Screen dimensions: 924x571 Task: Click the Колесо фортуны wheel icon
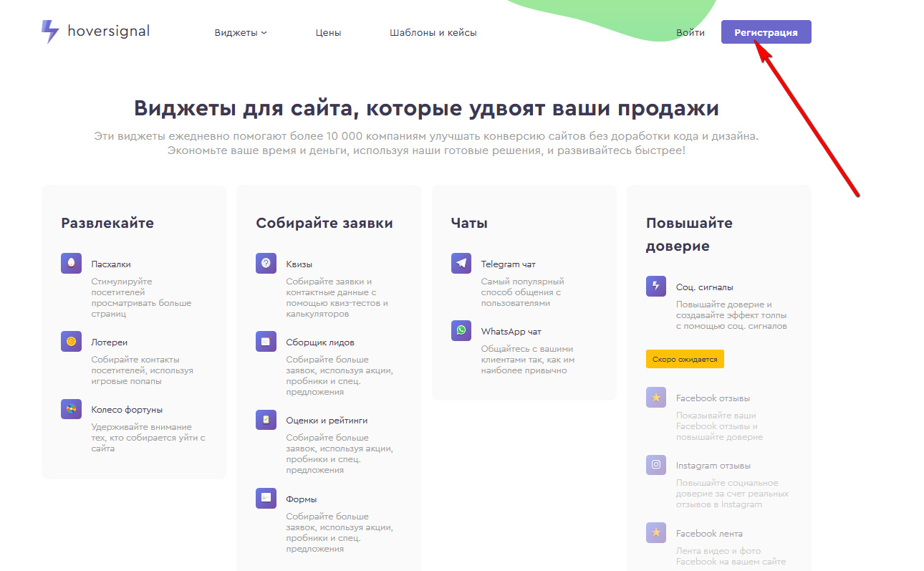72,409
